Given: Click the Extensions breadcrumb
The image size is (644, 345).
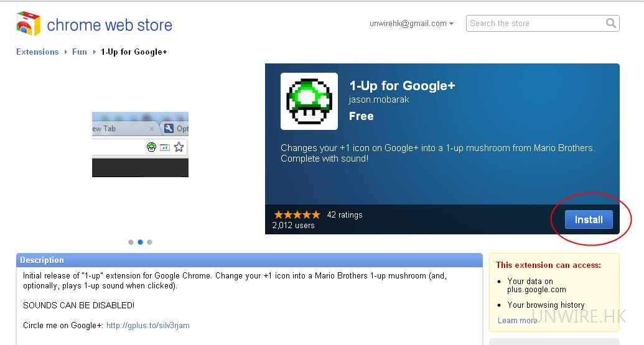Looking at the screenshot, I should [x=37, y=52].
